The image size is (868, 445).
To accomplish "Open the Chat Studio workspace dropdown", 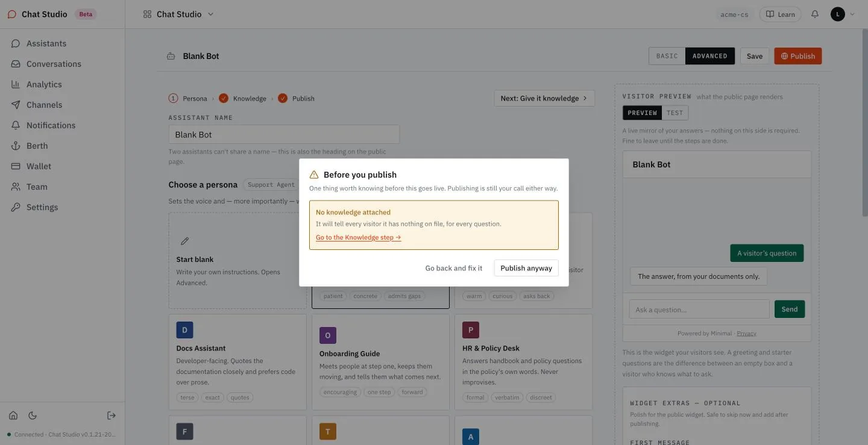I will tap(179, 14).
